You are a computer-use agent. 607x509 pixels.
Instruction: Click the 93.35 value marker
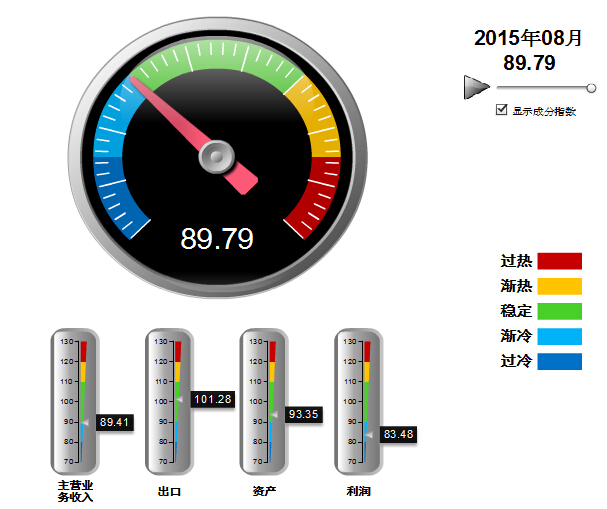click(x=303, y=414)
